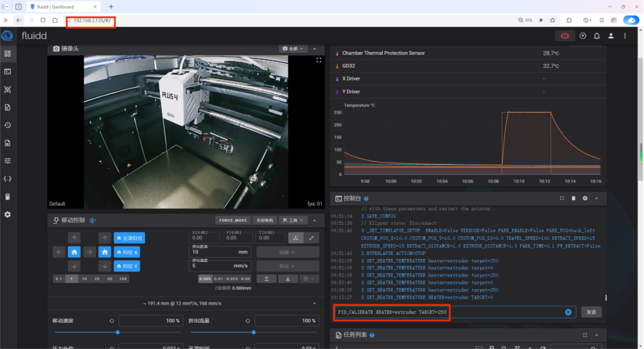Open the camera 全部 selector dropdown

tap(293, 49)
